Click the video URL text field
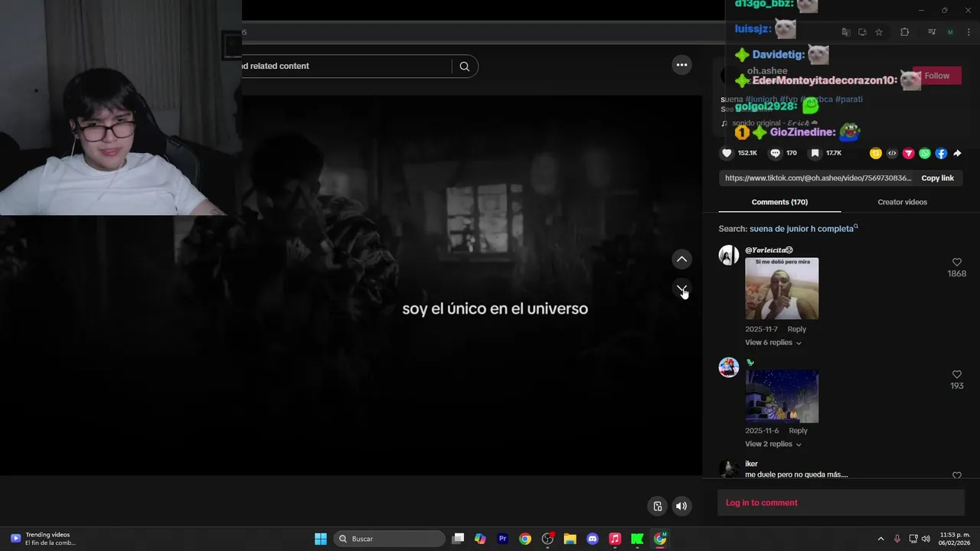This screenshot has width=980, height=551. click(x=818, y=178)
